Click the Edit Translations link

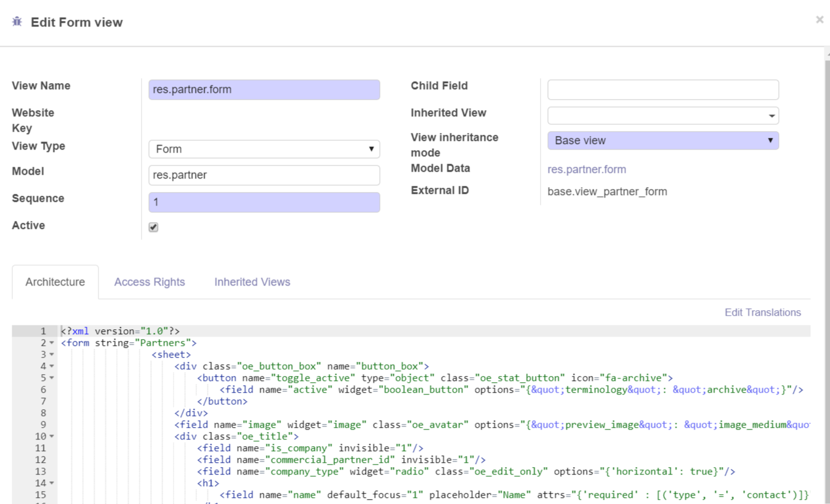(762, 313)
